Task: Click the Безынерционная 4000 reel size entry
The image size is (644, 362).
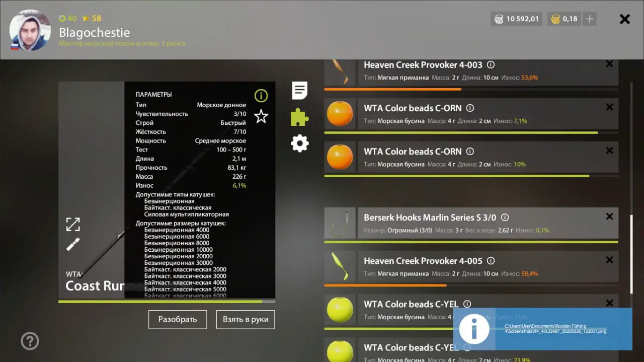Action: 177,230
